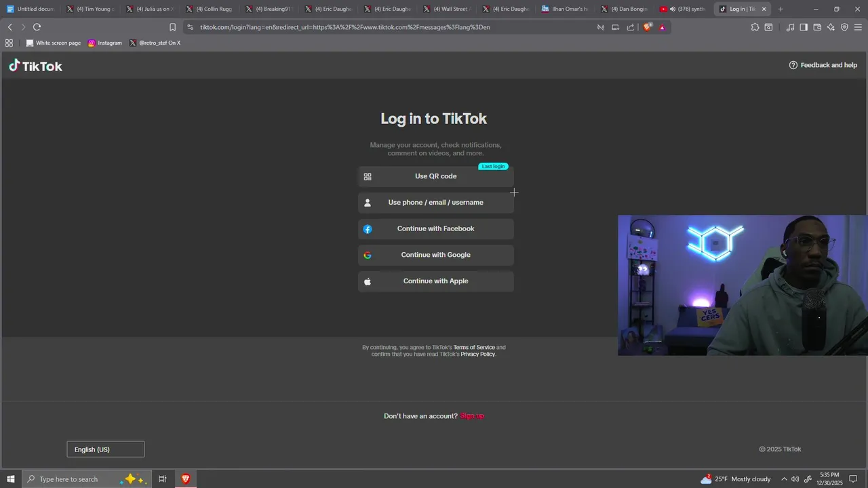
Task: Open a new browser tab
Action: click(781, 9)
